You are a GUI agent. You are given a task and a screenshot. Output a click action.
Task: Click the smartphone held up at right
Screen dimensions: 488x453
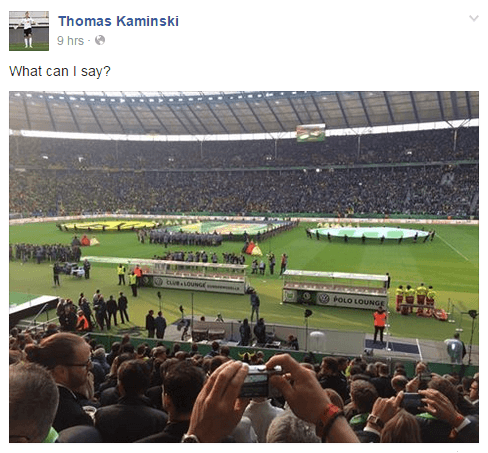coord(412,400)
